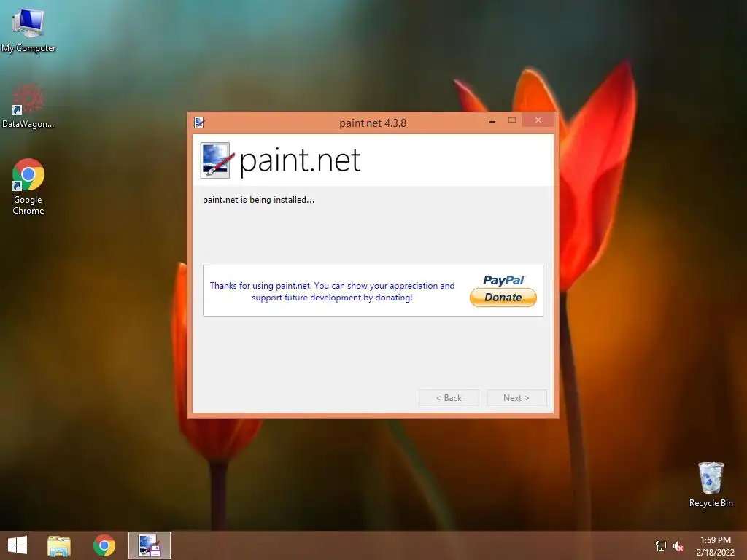Maximize the paint.net installer window
Viewport: 747px width, 560px height.
click(x=512, y=120)
